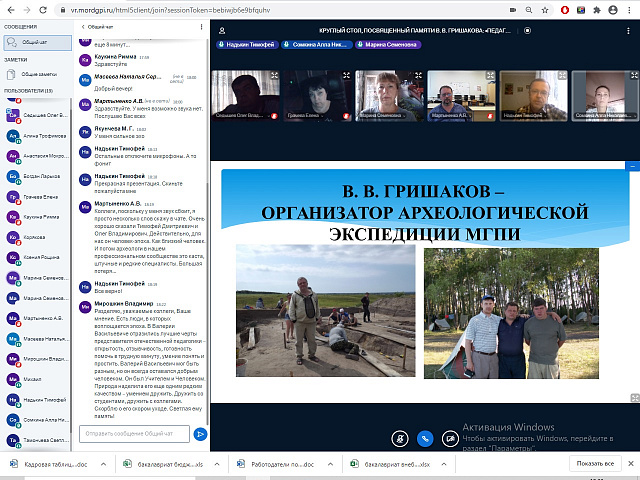Click the excavation site photo on slide

coord(325,311)
